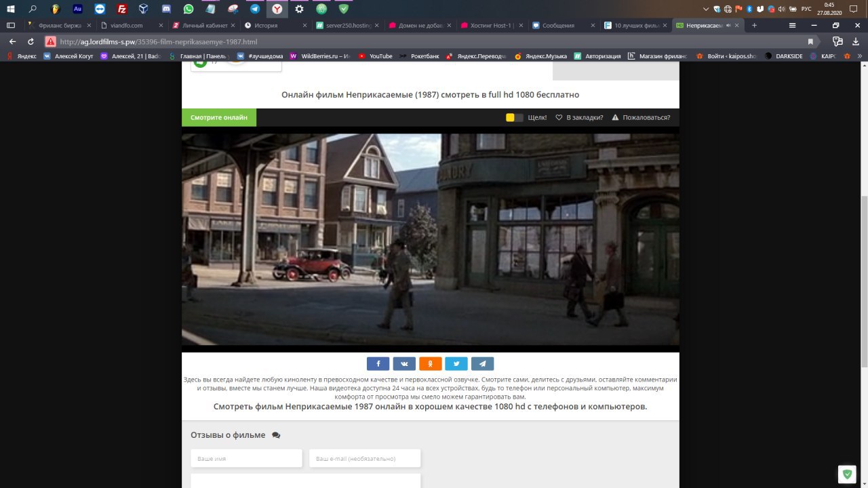Mute the Неприкасаемые tab audio icon
The height and width of the screenshot is (488, 868).
(x=728, y=25)
